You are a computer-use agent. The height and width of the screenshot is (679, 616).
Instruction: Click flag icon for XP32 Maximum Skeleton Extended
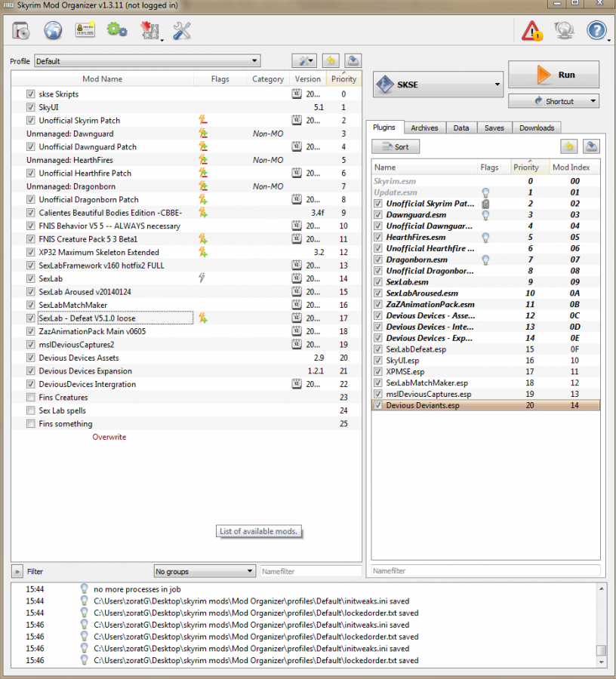(203, 252)
